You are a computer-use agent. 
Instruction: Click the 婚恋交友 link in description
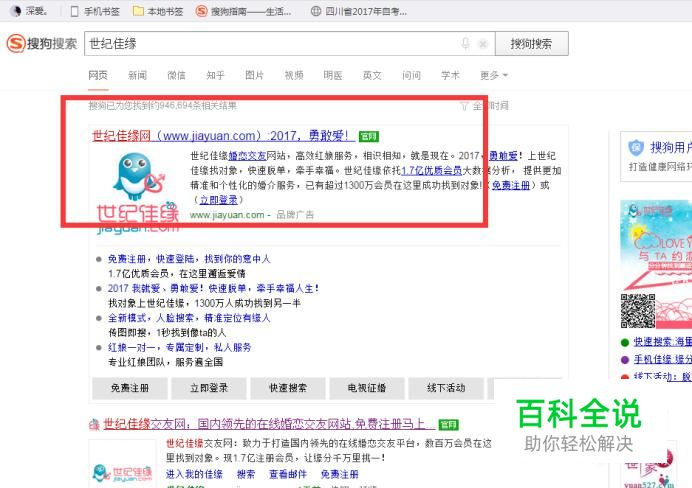click(247, 156)
